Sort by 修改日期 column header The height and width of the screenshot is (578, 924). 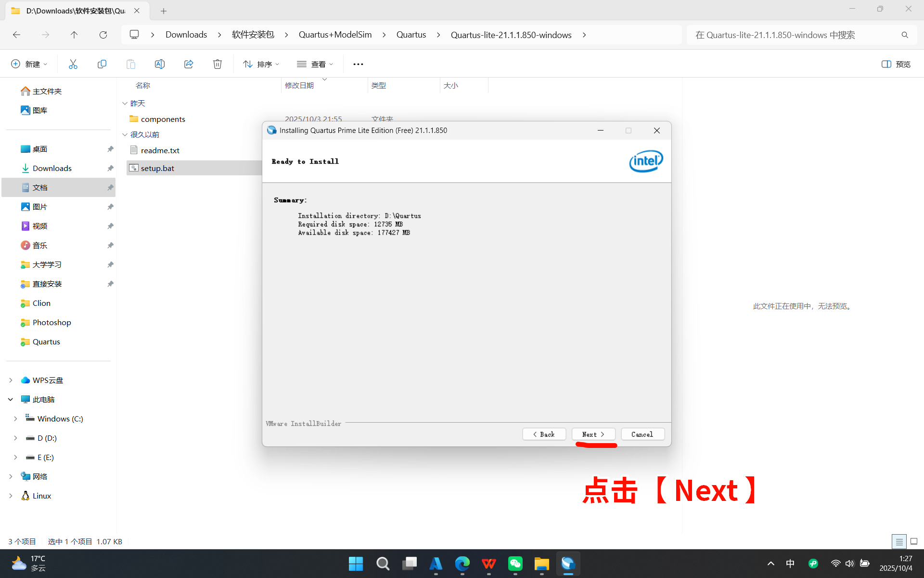tap(299, 85)
